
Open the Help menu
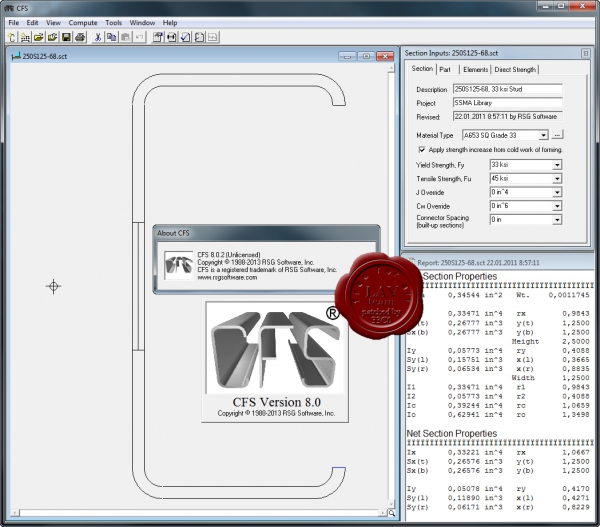point(170,23)
